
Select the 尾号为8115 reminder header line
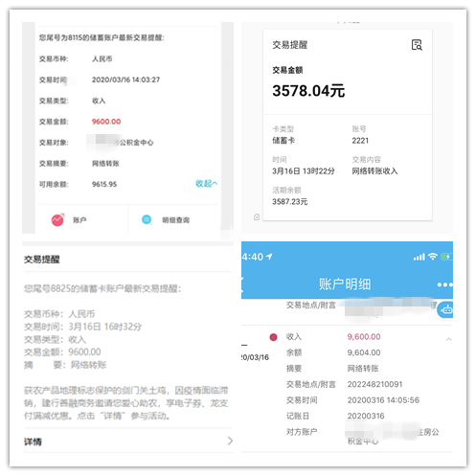(102, 38)
